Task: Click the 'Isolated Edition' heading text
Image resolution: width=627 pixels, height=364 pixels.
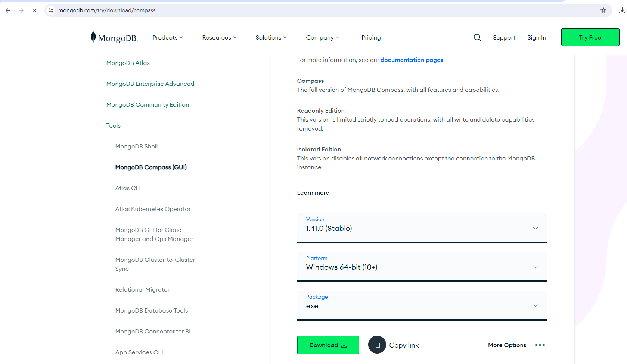Action: pos(319,149)
